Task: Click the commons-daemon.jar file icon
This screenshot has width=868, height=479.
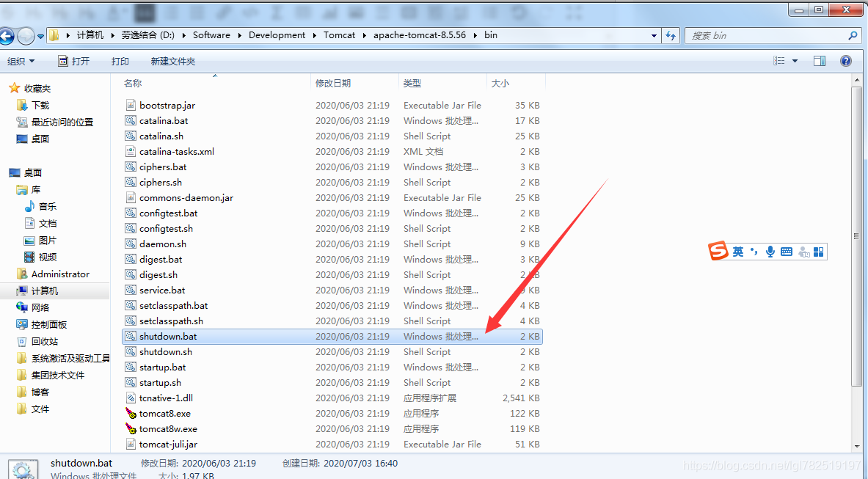Action: 131,197
